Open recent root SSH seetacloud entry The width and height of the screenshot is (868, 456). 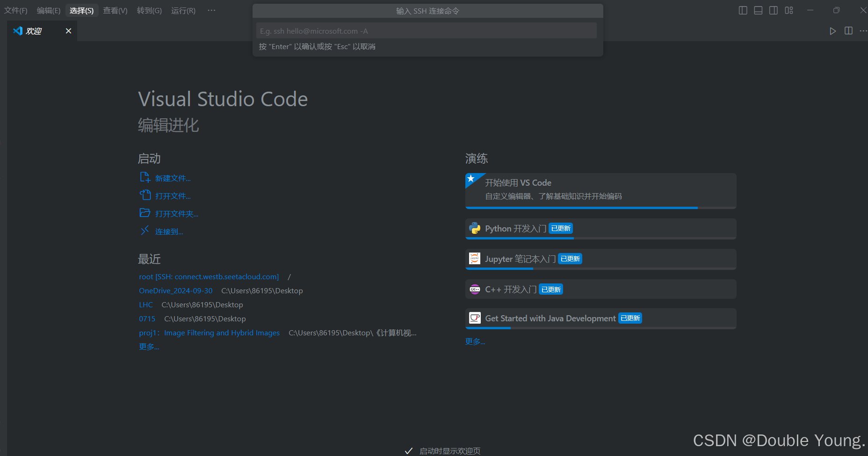click(x=209, y=276)
